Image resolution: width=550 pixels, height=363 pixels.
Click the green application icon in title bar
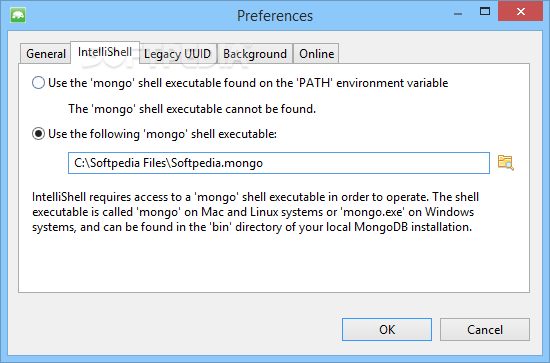18,15
